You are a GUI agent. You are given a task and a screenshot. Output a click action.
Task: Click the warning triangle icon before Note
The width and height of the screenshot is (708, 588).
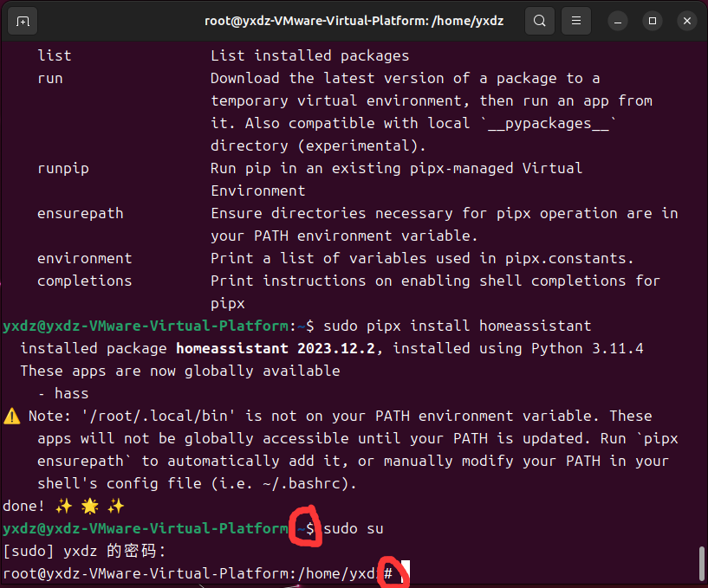click(12, 416)
